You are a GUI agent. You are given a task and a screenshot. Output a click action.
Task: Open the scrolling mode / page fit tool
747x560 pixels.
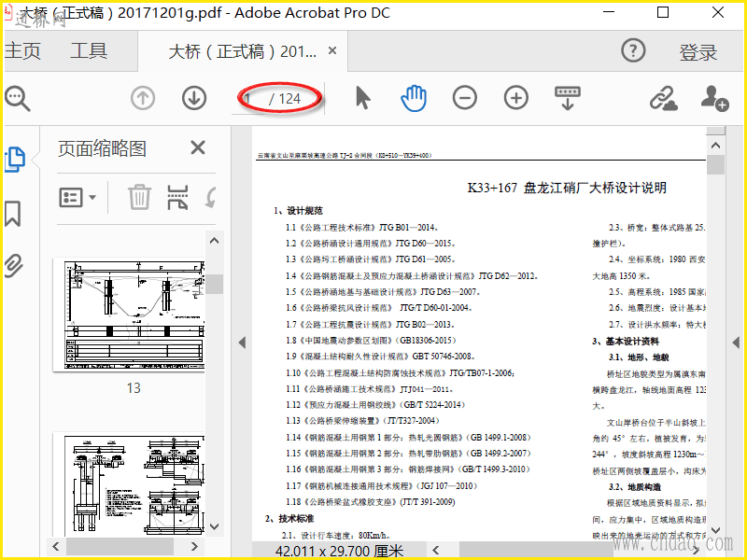568,98
